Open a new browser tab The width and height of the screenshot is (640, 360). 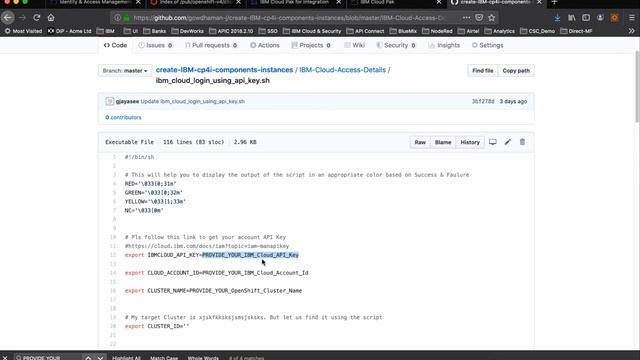point(554,2)
